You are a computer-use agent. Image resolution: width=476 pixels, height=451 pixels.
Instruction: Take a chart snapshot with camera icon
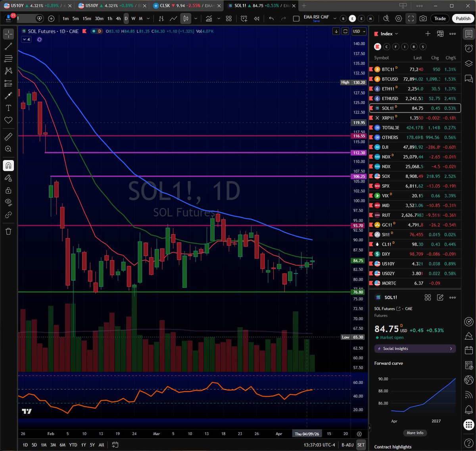point(423,19)
